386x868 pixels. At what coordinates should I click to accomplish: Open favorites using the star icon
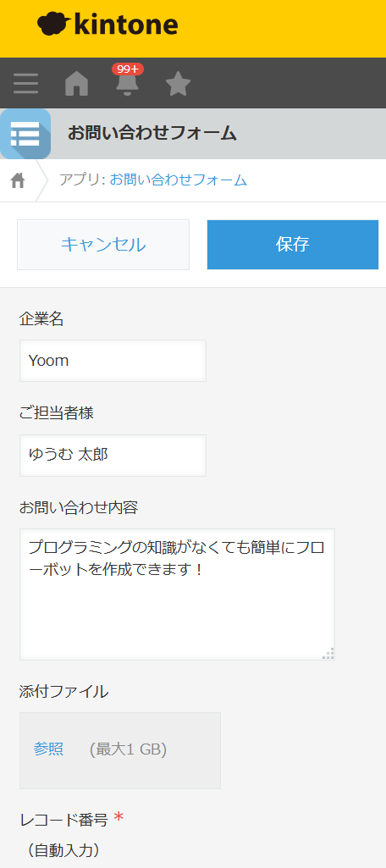click(178, 84)
